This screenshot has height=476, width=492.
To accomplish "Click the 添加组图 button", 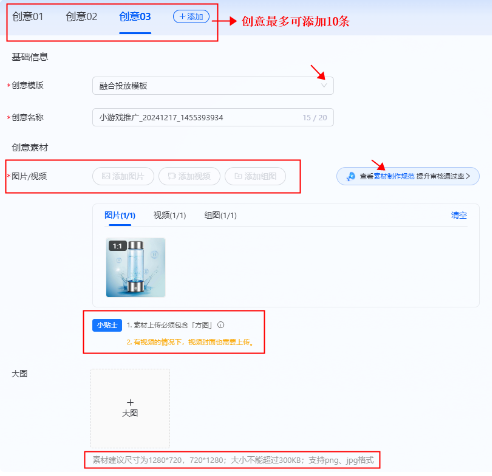I will [x=255, y=176].
